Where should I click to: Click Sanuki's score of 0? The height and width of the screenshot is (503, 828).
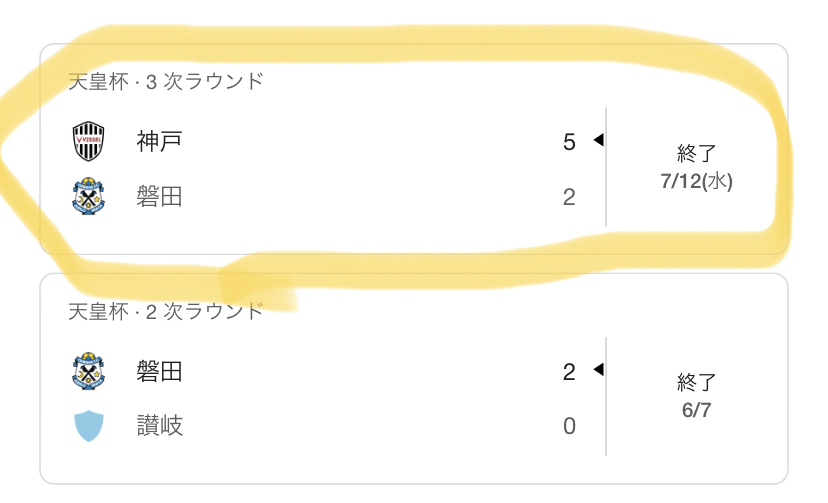pos(569,426)
